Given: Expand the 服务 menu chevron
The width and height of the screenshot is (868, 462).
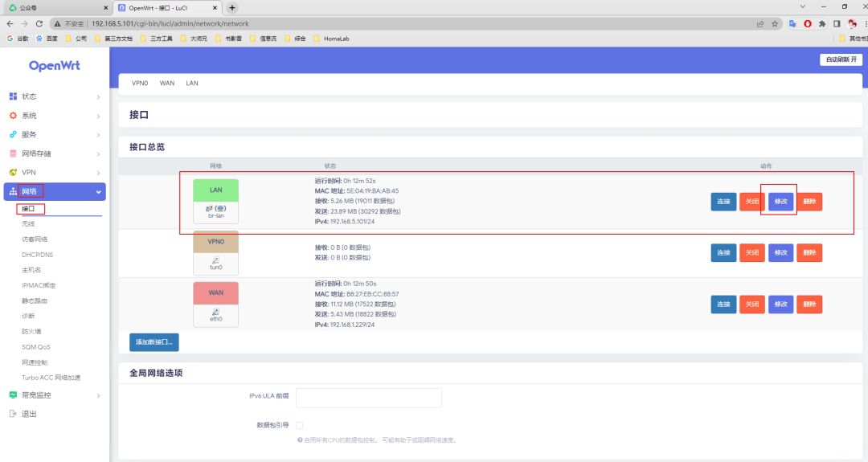Looking at the screenshot, I should (99, 135).
